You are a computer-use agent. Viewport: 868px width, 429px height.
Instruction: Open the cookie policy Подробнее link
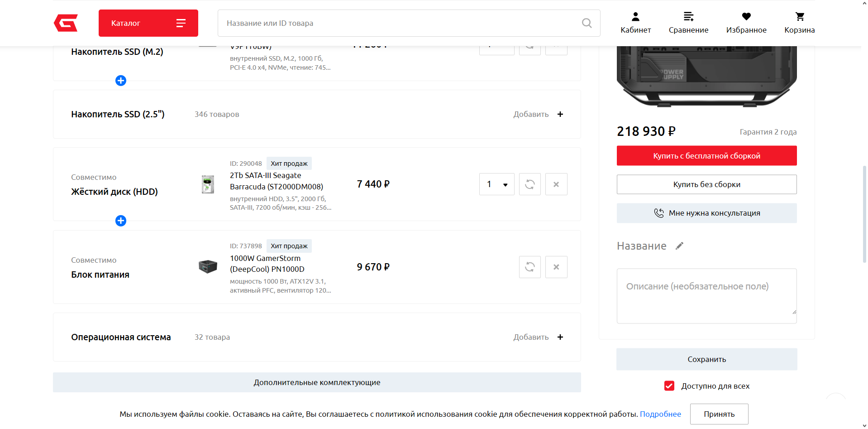[x=660, y=414]
